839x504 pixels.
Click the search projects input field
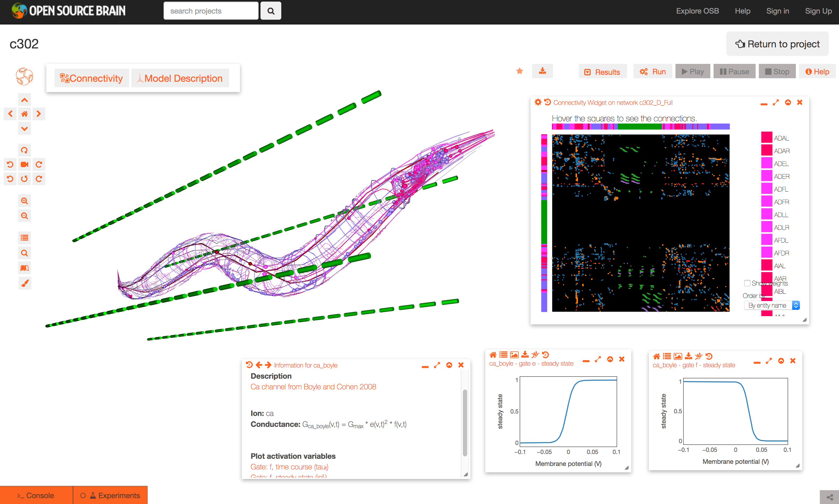click(x=211, y=11)
